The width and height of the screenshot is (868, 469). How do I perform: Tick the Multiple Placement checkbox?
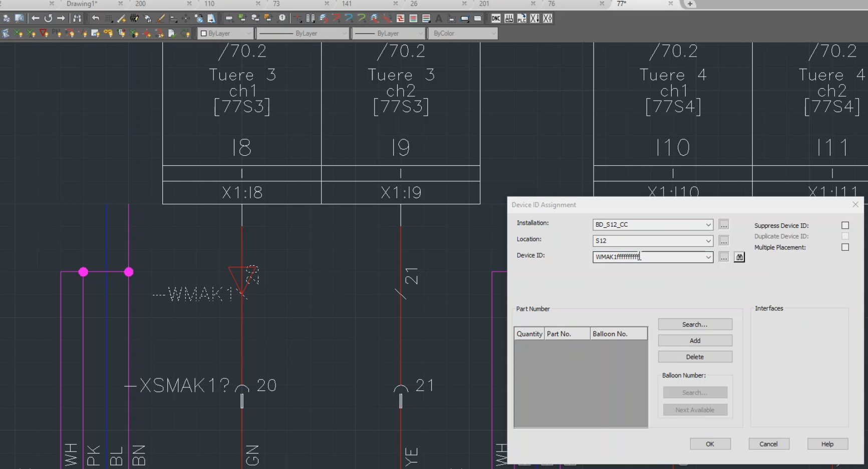point(845,247)
